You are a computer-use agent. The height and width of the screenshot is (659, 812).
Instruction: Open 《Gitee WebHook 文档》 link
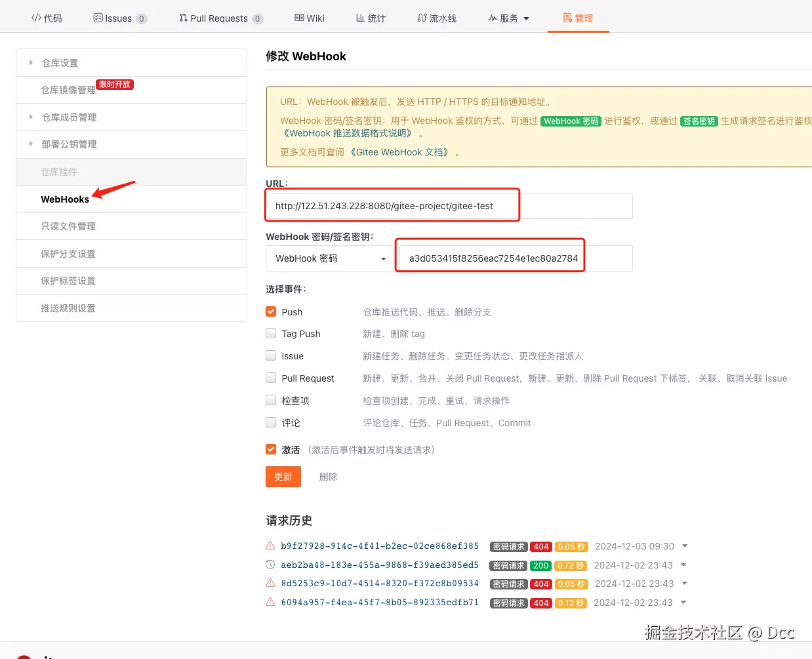coord(400,152)
